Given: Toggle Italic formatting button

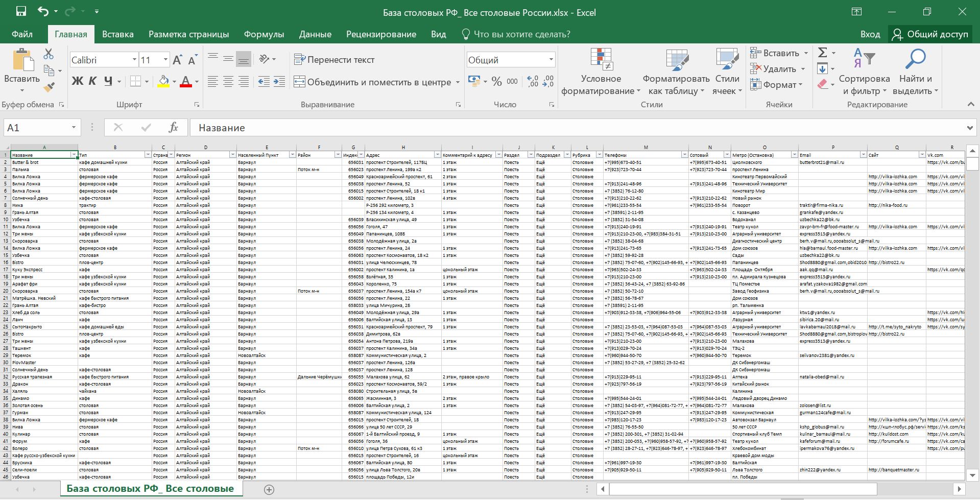Looking at the screenshot, I should (x=92, y=81).
